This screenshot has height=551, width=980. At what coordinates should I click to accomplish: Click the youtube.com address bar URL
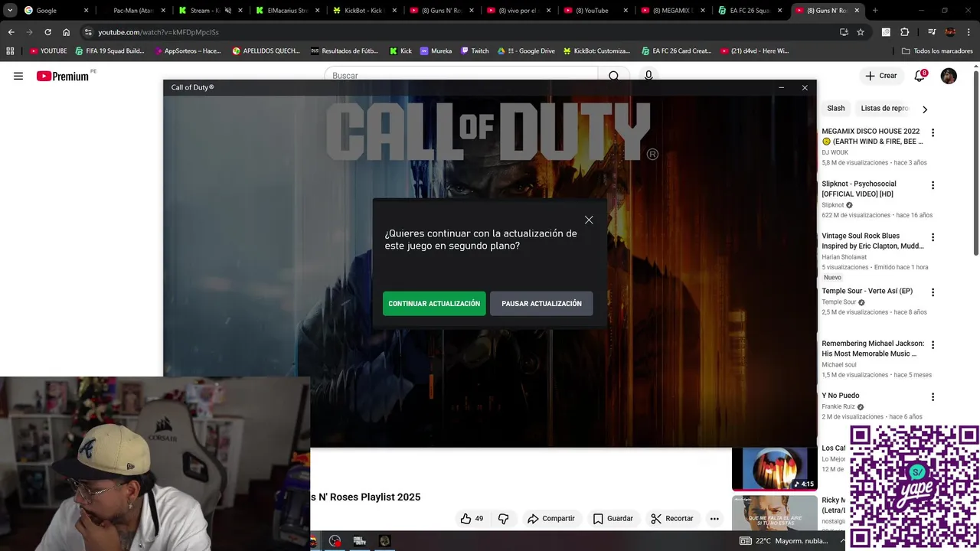(158, 32)
